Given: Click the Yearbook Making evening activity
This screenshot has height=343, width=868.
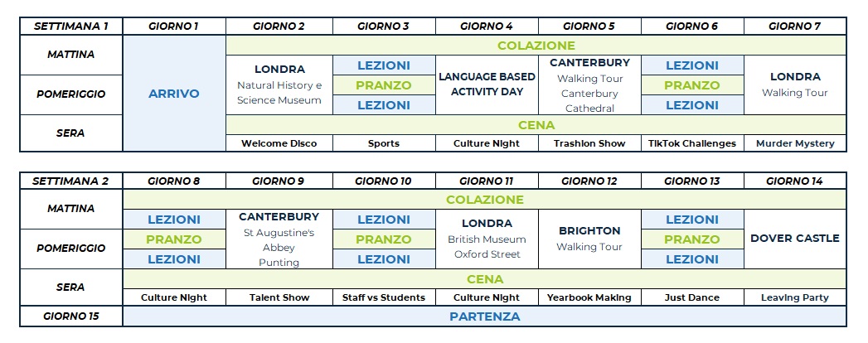Looking at the screenshot, I should pos(589,297).
